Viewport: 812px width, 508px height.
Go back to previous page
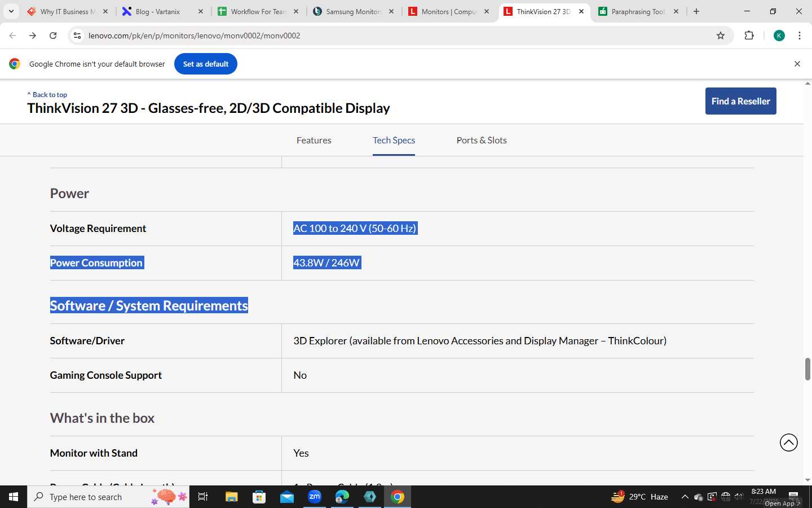[x=12, y=36]
